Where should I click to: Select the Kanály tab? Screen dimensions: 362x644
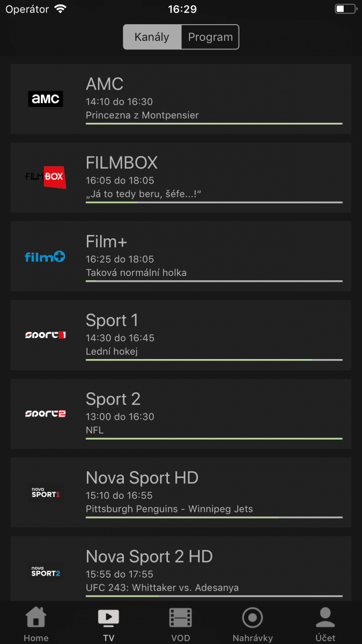click(x=152, y=37)
